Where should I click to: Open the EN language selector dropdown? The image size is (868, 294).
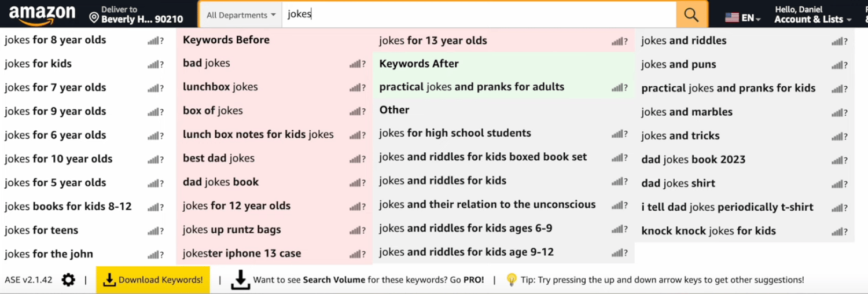751,18
